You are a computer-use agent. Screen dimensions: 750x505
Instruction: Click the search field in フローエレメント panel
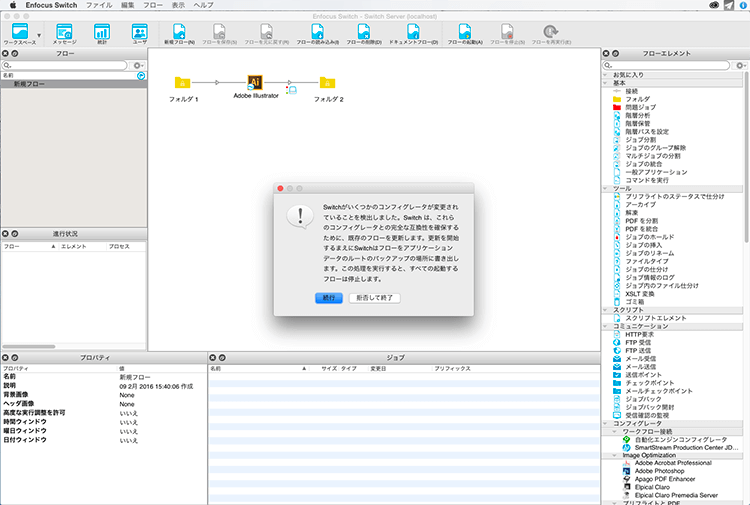tap(666, 65)
